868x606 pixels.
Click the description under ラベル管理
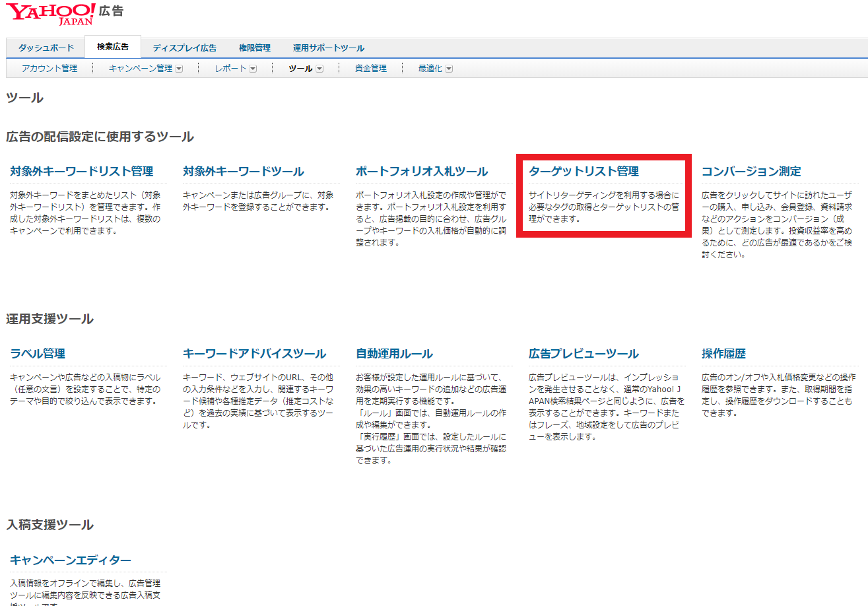(85, 389)
